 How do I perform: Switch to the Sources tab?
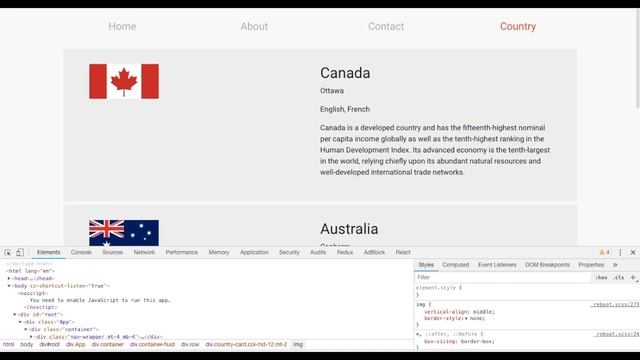[x=113, y=252]
